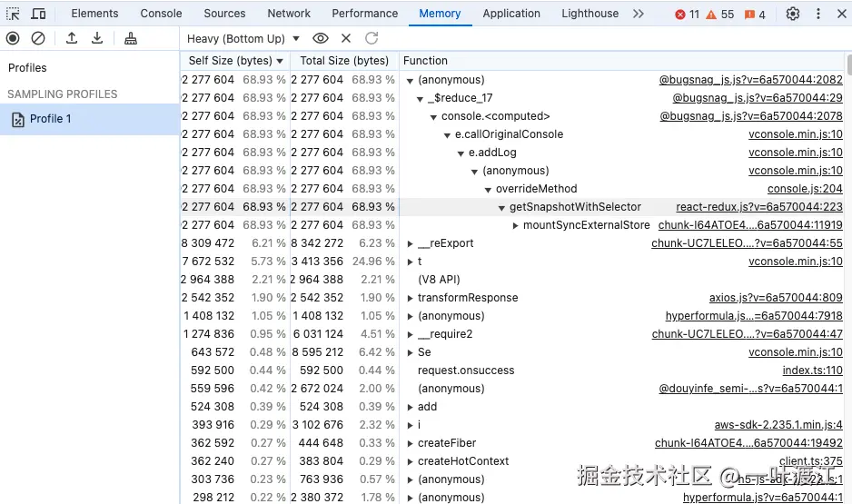Expand the Se function row

point(411,352)
